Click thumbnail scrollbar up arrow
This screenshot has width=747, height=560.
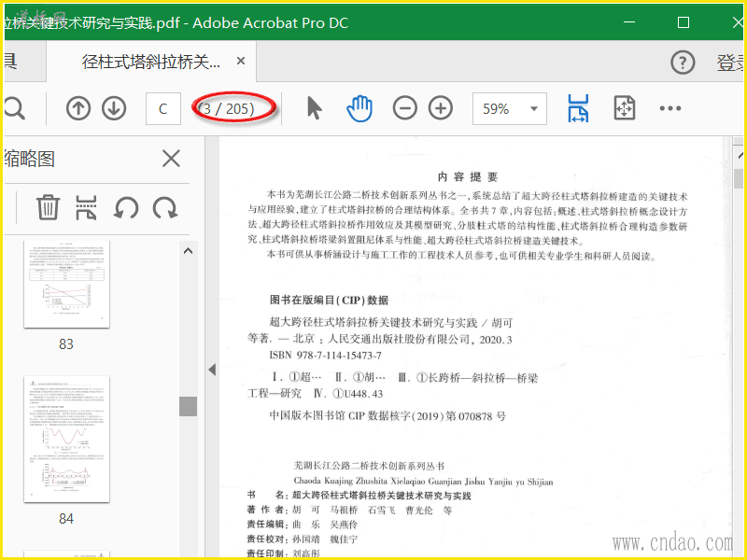(189, 250)
